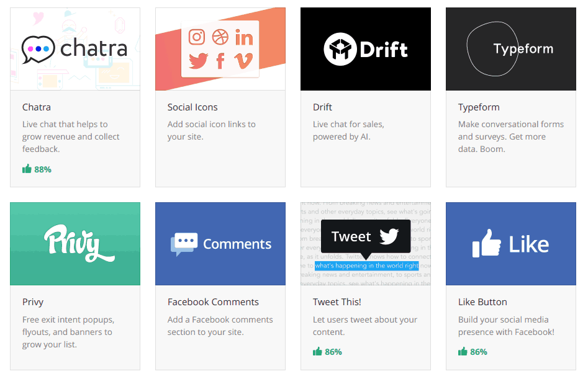The width and height of the screenshot is (588, 379).
Task: Click the comment bubble icon on Comments banner
Action: pos(184,244)
